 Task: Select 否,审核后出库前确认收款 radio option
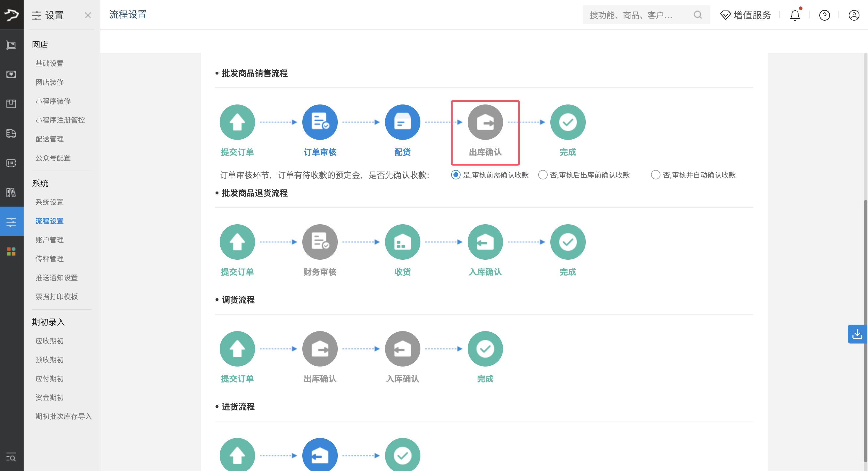(x=543, y=175)
